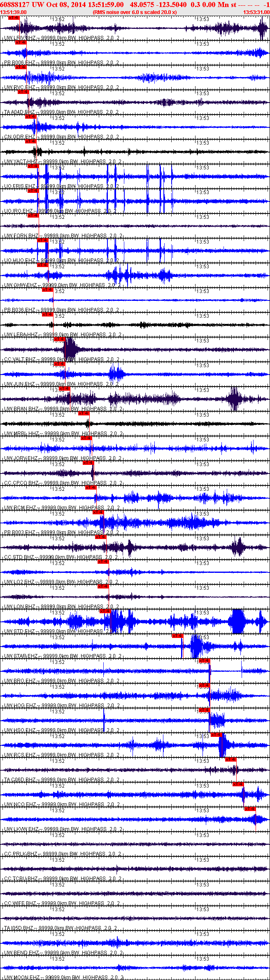Select the CC.STD.BHZ station label
This screenshot has height=980, width=270.
pos(19,557)
